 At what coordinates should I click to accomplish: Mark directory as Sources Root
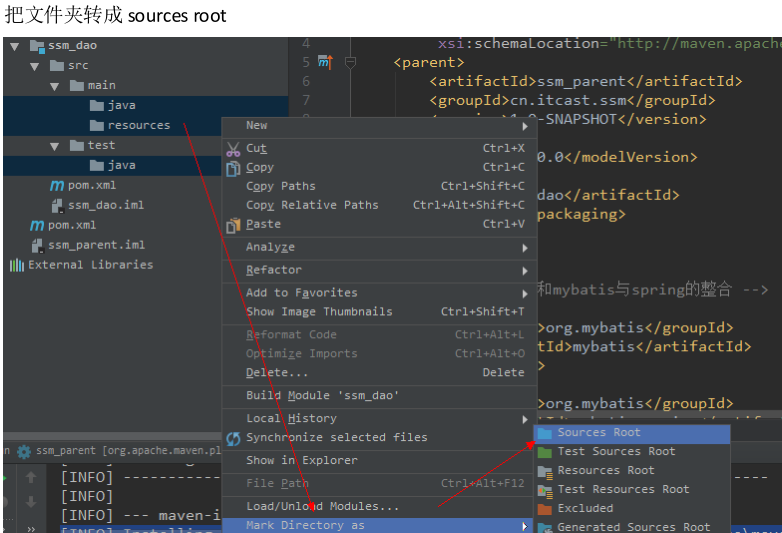tap(632, 433)
